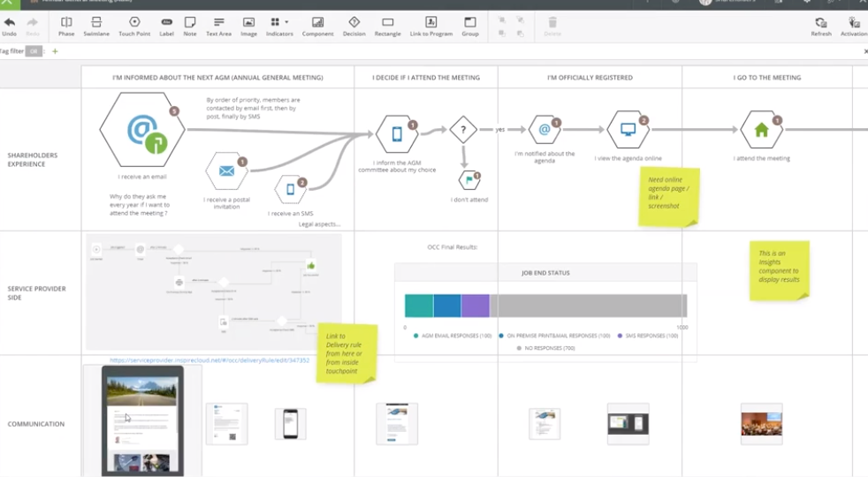Click the 'Need online agenda page' sticky note
Screen dimensions: 868x477
[x=668, y=197]
